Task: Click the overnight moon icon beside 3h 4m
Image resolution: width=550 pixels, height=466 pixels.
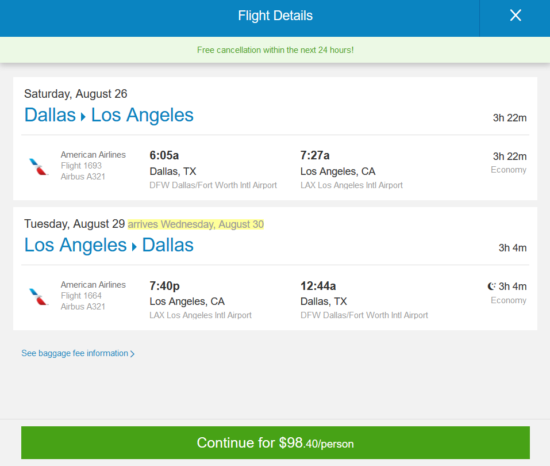Action: (x=492, y=286)
